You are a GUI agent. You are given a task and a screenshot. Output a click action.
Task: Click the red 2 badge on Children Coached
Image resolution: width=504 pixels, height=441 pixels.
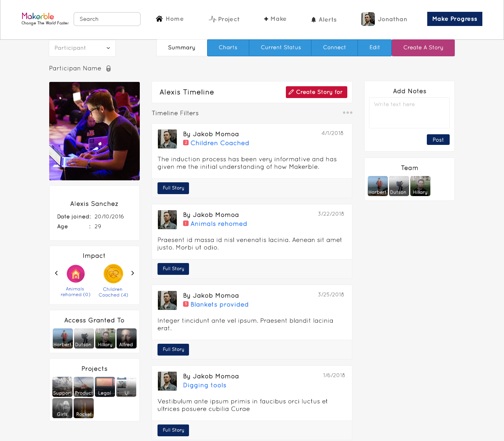[186, 143]
